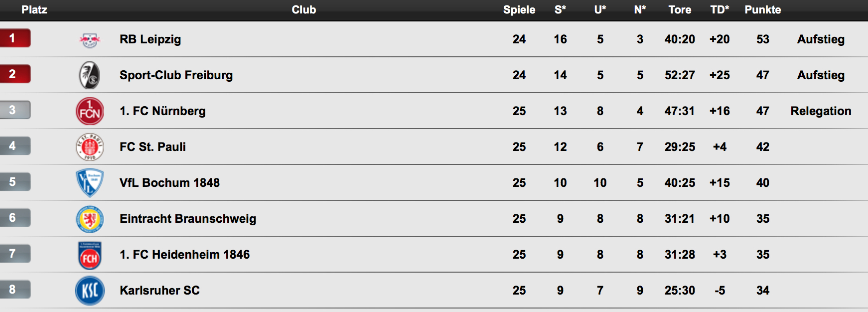Click the Sport-Club Freiburg crest
Image resolution: width=868 pixels, height=312 pixels.
tap(90, 75)
